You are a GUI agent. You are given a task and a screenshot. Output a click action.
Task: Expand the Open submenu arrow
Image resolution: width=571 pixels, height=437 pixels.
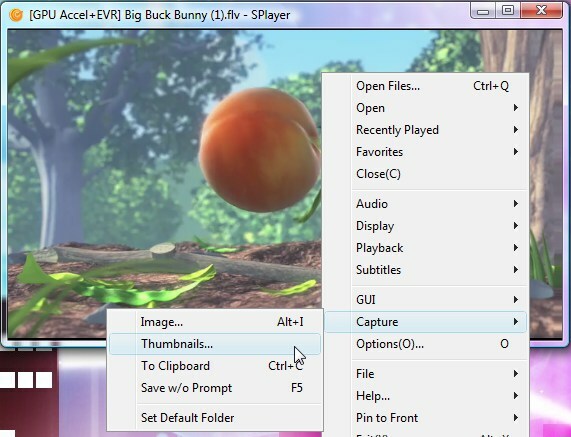(x=516, y=108)
